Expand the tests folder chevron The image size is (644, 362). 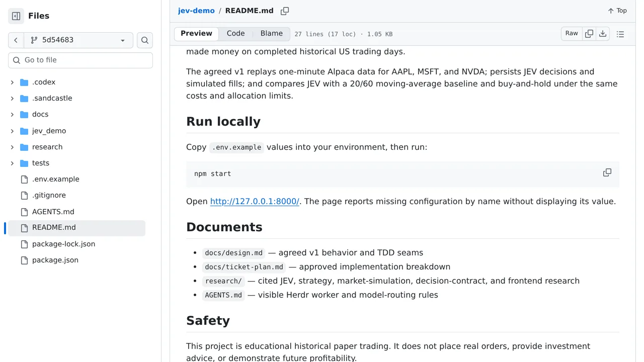tap(12, 163)
